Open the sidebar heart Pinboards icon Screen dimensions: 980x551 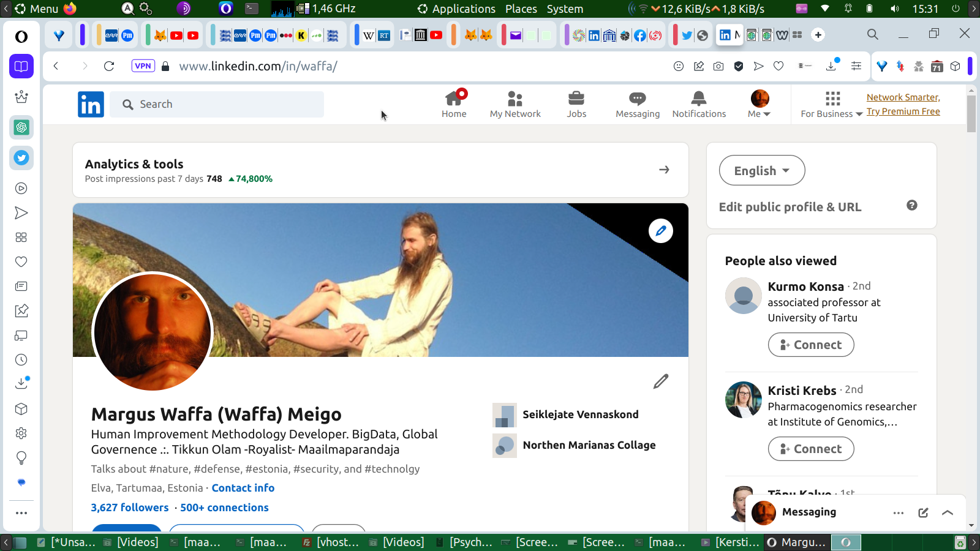pos(21,262)
